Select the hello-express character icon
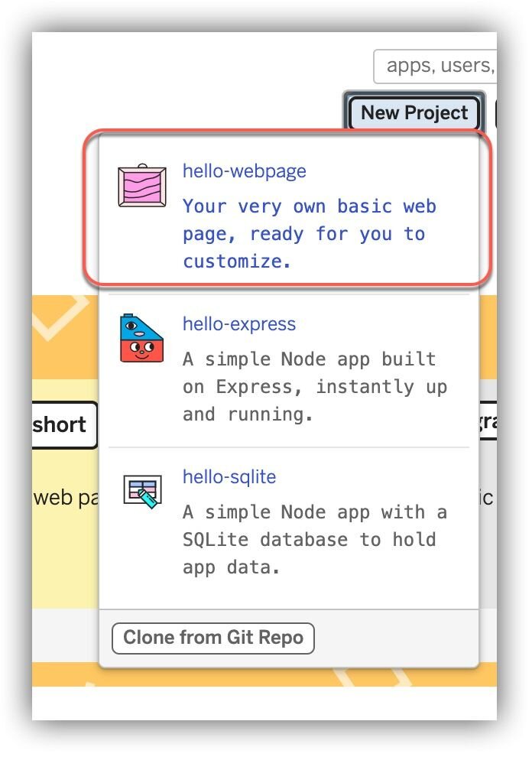 point(141,339)
